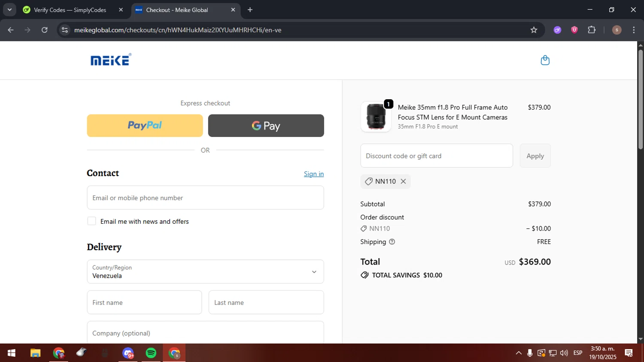This screenshot has width=644, height=362.
Task: Click the $369.00 total amount
Action: pos(535,262)
